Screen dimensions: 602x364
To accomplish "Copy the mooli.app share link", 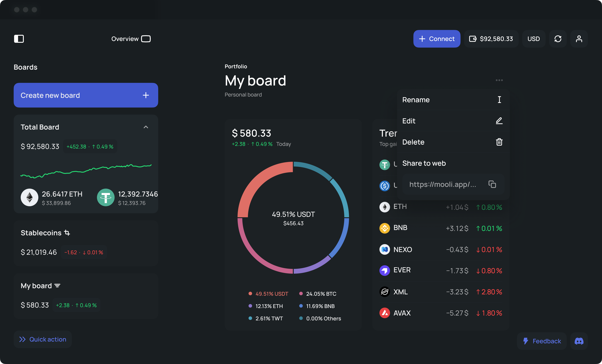I will pos(492,184).
